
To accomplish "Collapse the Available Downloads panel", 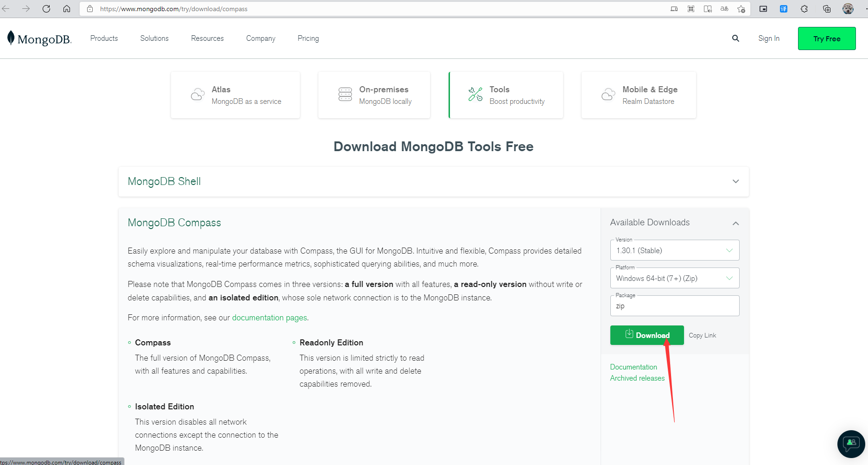I will coord(735,223).
